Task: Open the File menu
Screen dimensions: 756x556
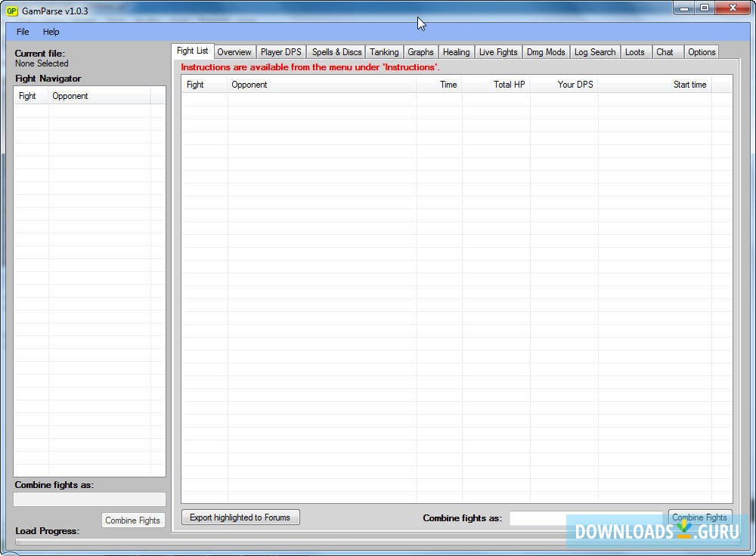Action: coord(23,32)
